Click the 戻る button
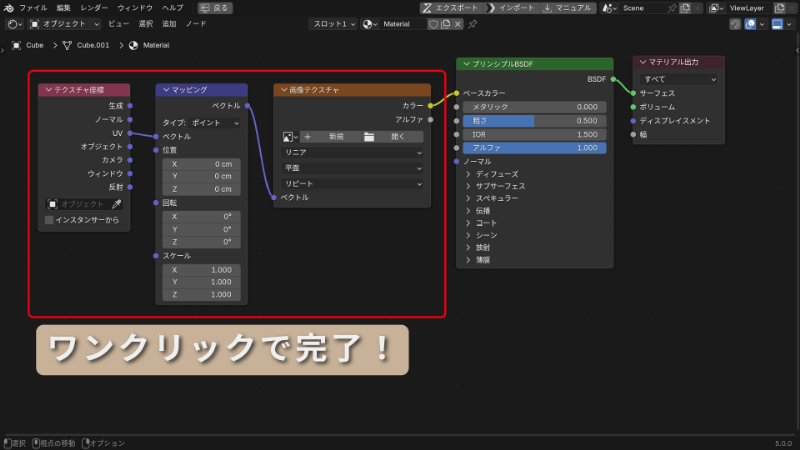This screenshot has height=450, width=800. point(215,8)
